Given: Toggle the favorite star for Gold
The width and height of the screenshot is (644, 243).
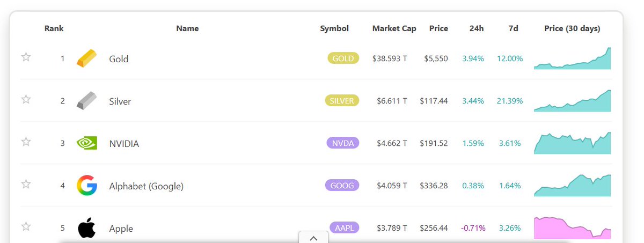Looking at the screenshot, I should [26, 57].
